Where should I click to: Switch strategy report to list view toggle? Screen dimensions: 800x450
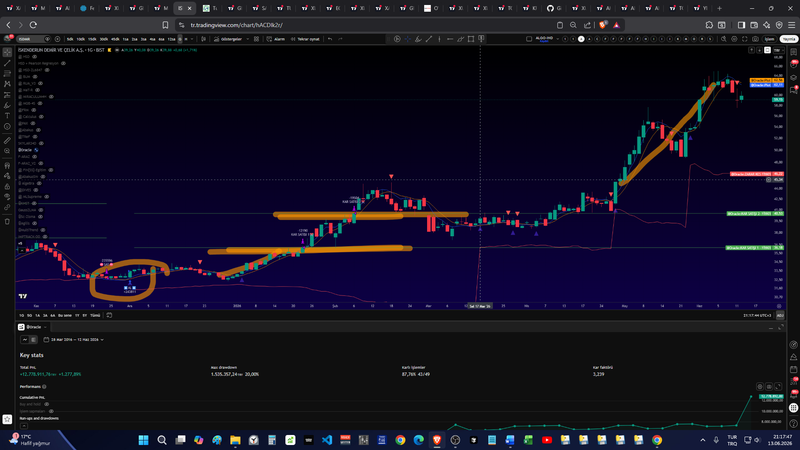pyautogui.click(x=33, y=339)
